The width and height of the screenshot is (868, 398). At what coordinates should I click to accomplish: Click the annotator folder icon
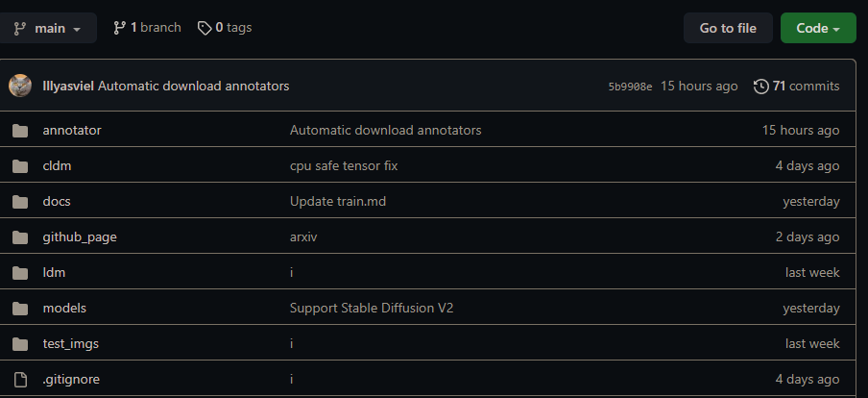[20, 130]
